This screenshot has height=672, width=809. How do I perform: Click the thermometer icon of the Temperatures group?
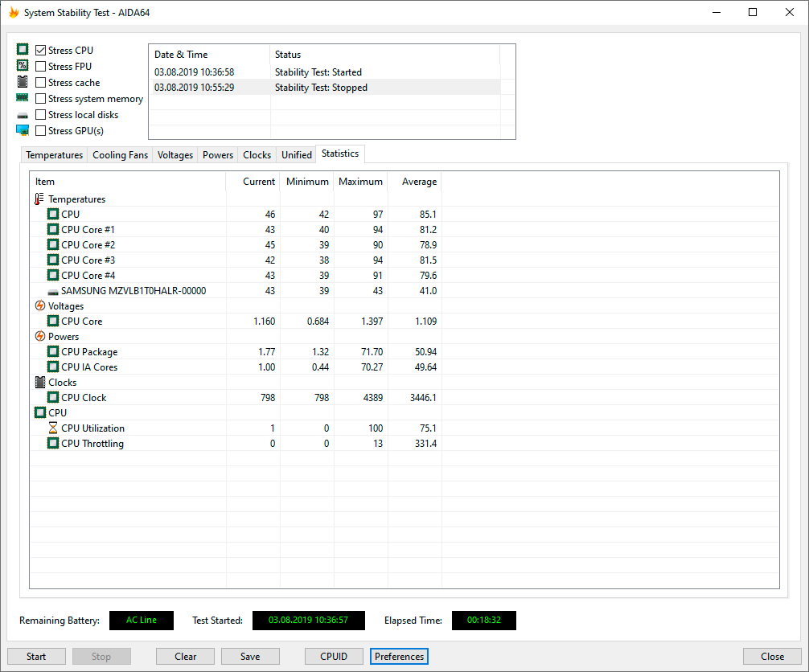click(x=39, y=199)
